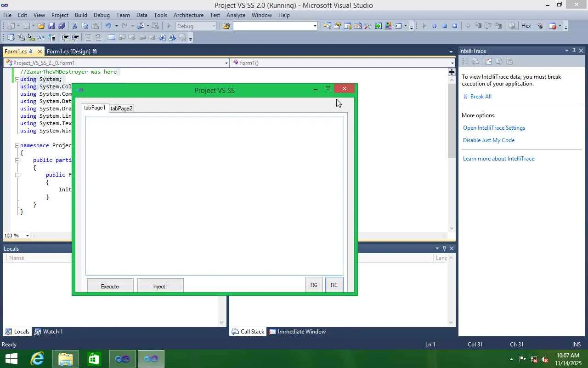This screenshot has width=588, height=368.
Task: Close the Form1.cs document tab
Action: [x=40, y=52]
